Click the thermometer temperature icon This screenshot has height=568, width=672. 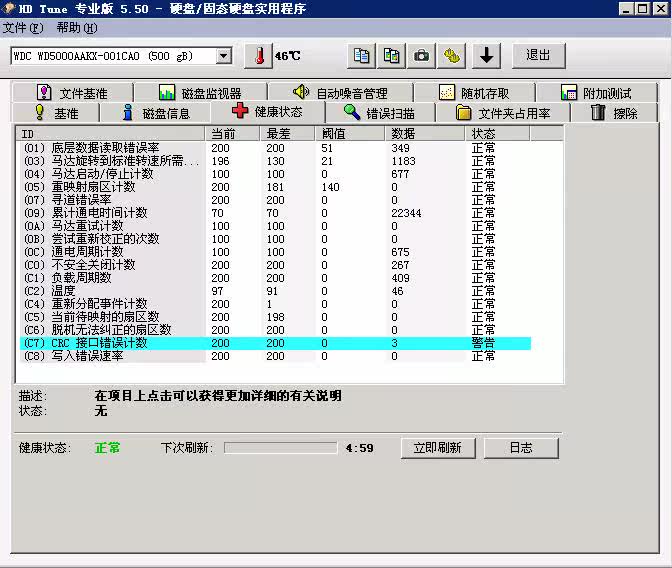click(259, 56)
